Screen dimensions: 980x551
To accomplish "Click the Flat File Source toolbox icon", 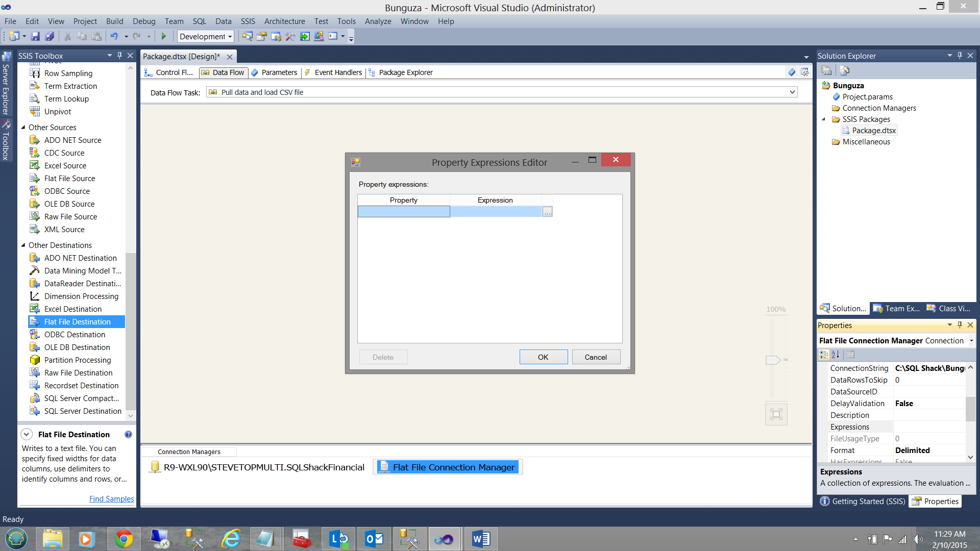I will click(x=35, y=178).
